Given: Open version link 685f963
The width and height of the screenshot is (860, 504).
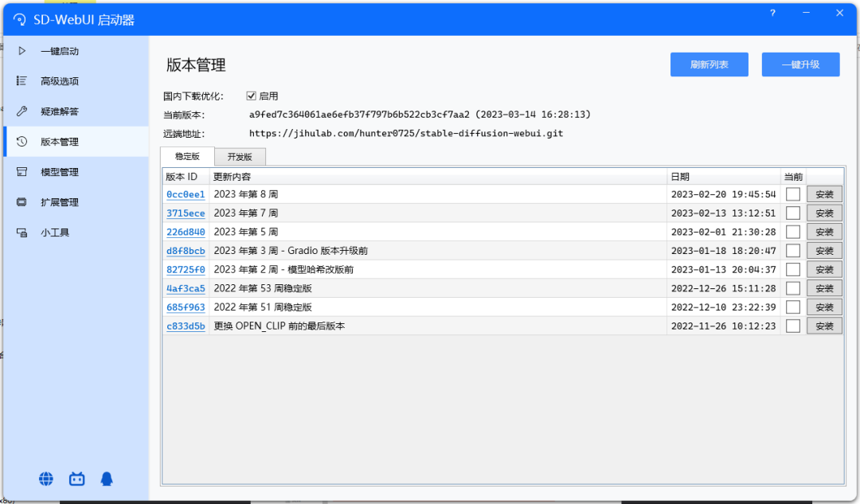Looking at the screenshot, I should point(186,307).
